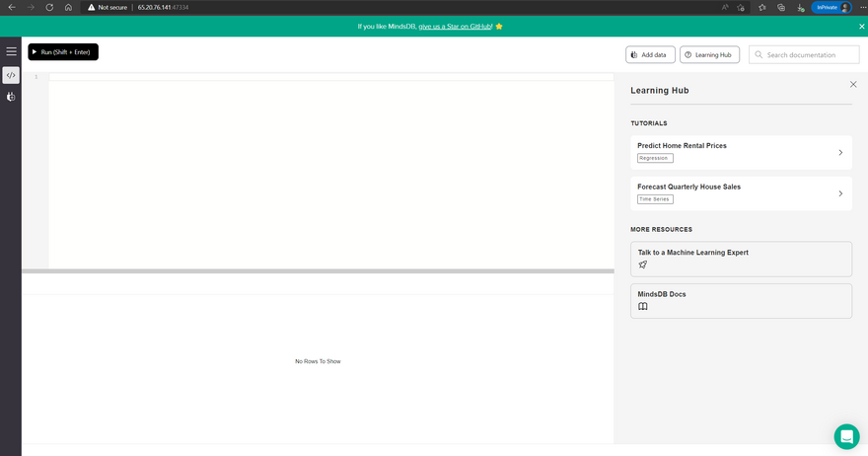The height and width of the screenshot is (456, 868).
Task: Run the query with the Run button
Action: [x=63, y=52]
